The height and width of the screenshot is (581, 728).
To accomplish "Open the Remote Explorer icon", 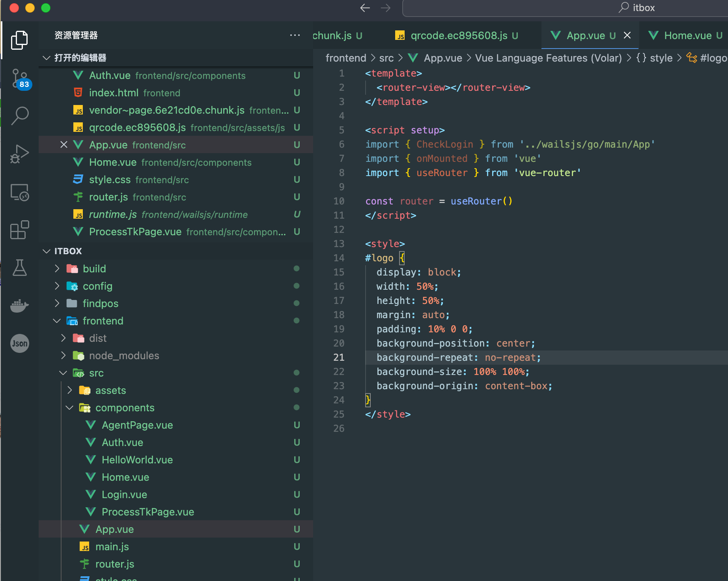I will coord(20,192).
